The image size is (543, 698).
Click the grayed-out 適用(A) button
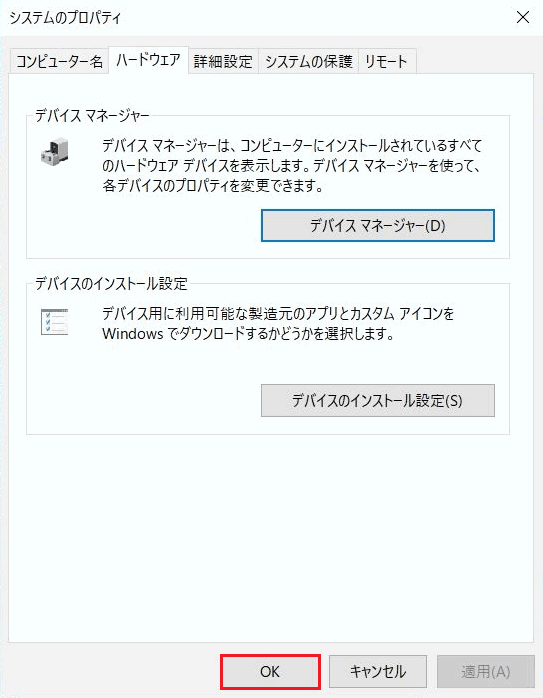click(486, 671)
